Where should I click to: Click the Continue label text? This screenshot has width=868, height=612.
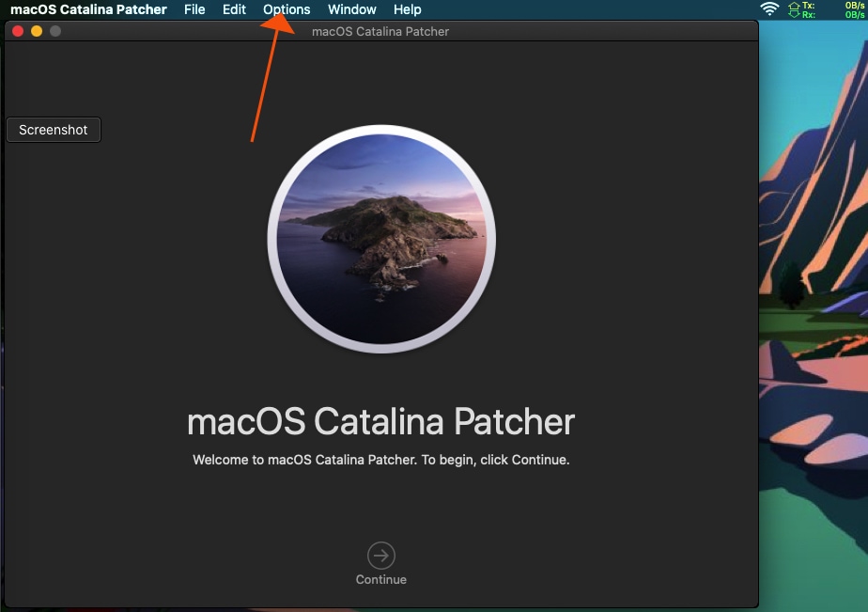click(x=380, y=579)
